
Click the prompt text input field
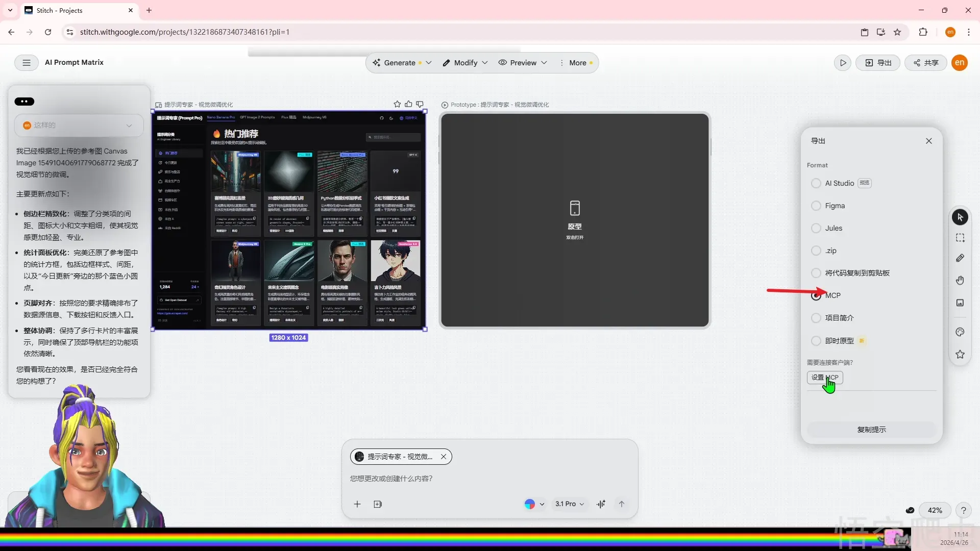coord(459,479)
